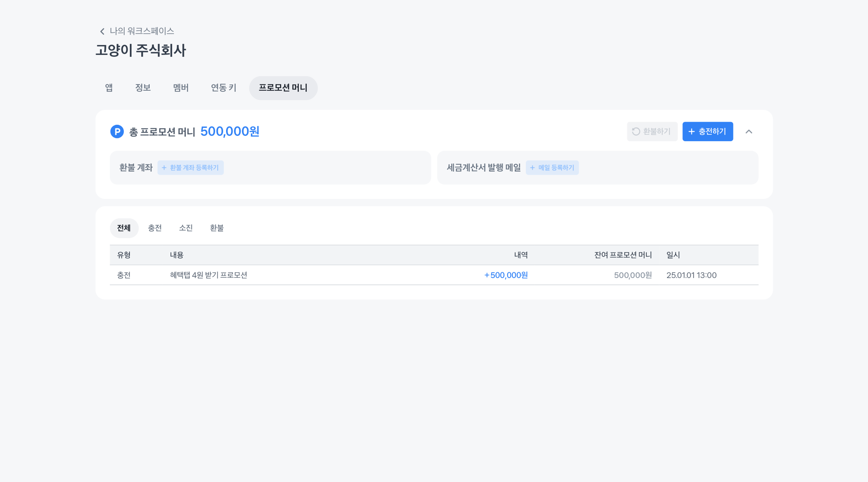Click the back chevron beside 나의 워크스페이스
868x482 pixels.
[102, 31]
